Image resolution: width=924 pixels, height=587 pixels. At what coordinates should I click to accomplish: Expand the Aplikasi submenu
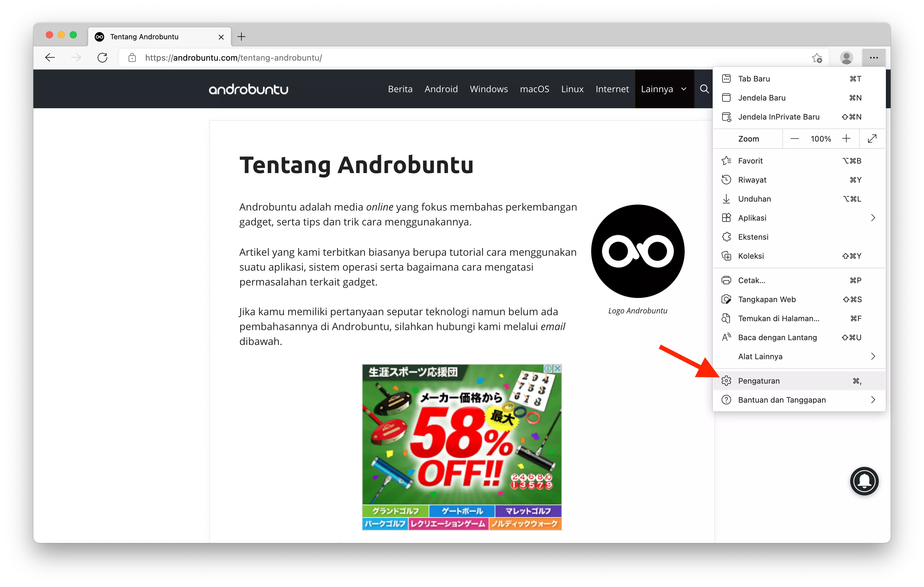pyautogui.click(x=873, y=217)
